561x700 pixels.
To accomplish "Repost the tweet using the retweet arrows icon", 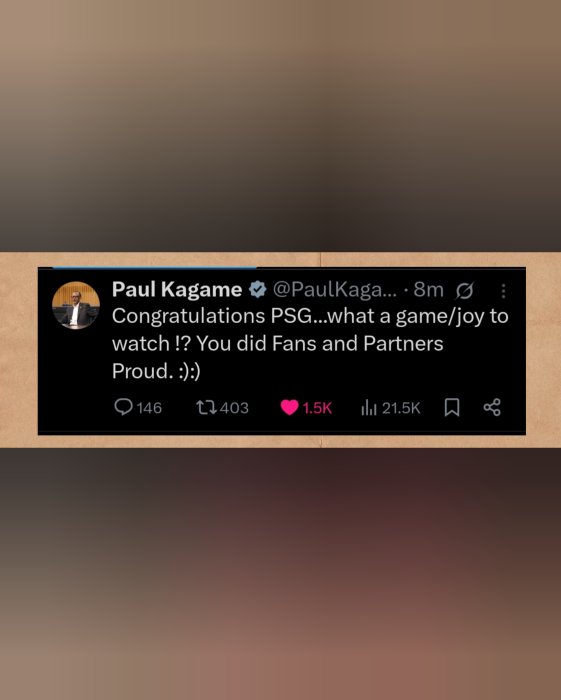I will click(x=207, y=407).
